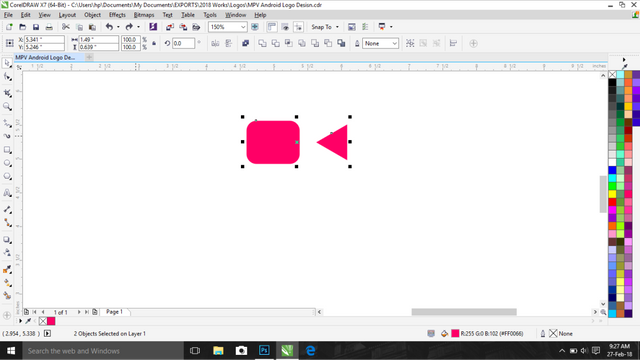The width and height of the screenshot is (640, 360).
Task: Click the X position field
Action: pyautogui.click(x=44, y=40)
